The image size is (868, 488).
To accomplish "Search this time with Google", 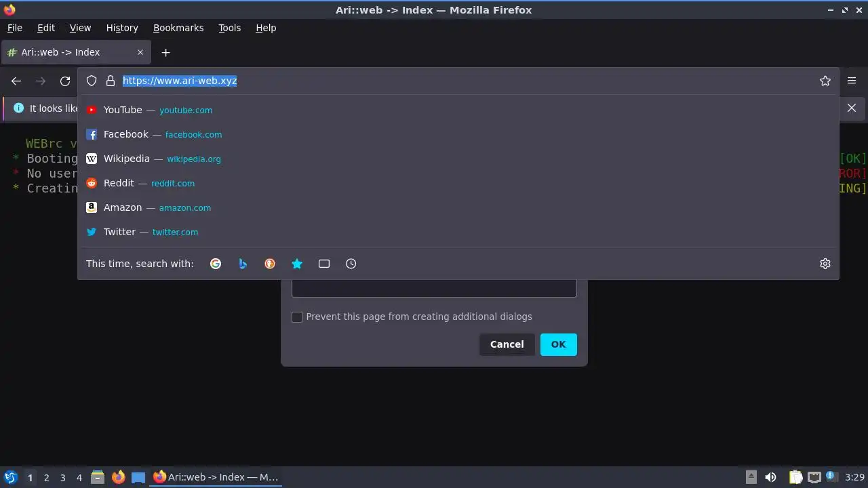I will pyautogui.click(x=216, y=264).
